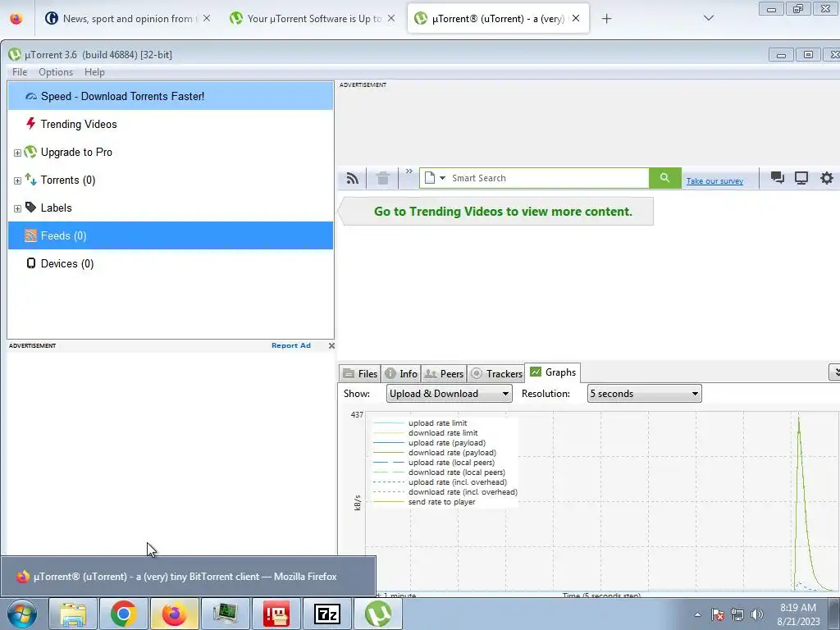Click the green search magnifier button
The width and height of the screenshot is (840, 630).
[664, 178]
